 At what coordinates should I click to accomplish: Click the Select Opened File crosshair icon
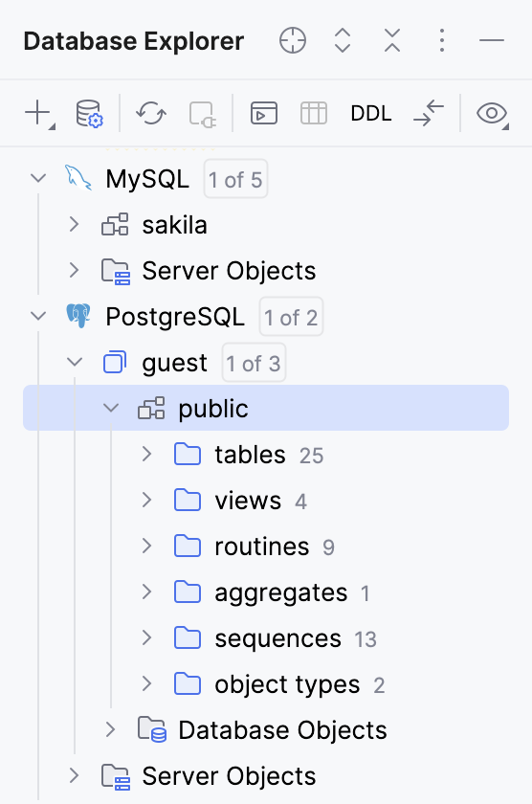[293, 40]
